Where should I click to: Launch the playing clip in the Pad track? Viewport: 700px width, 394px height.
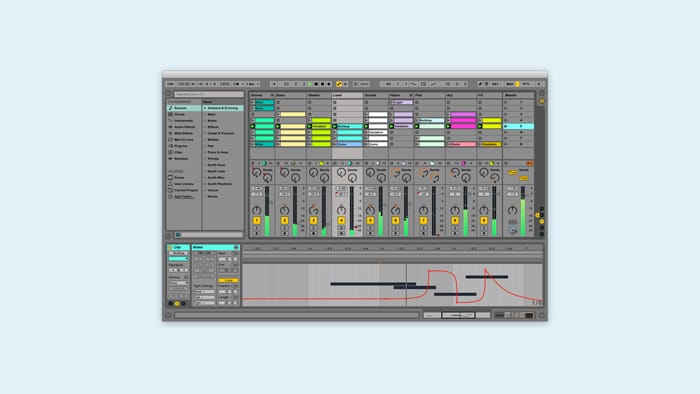pyautogui.click(x=417, y=126)
